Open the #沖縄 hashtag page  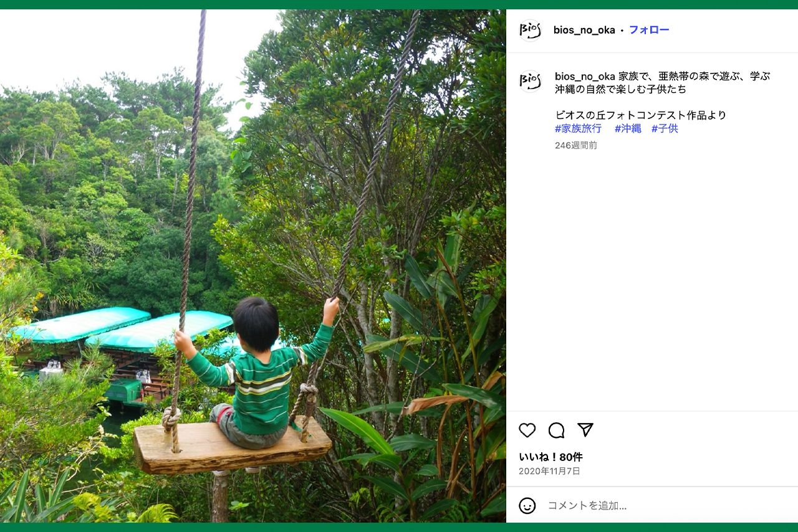tap(627, 128)
